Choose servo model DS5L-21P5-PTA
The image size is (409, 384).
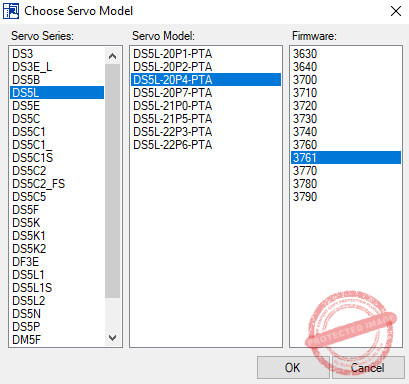click(x=206, y=119)
